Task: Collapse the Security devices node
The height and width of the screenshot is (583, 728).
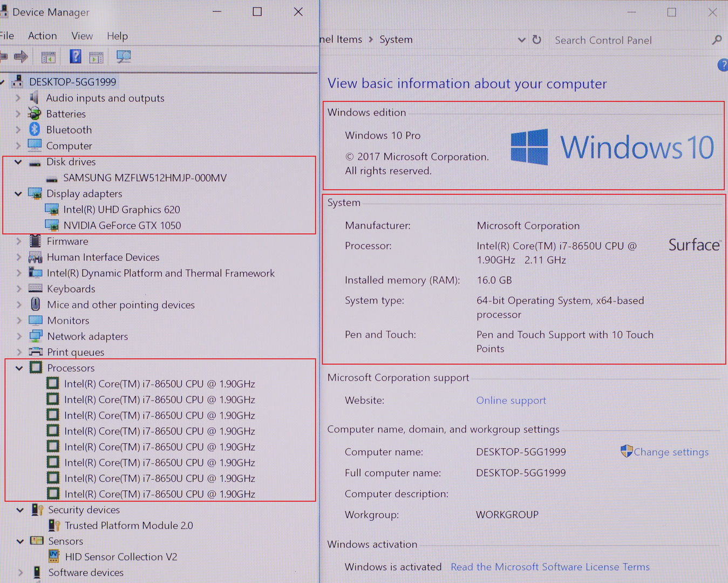Action: pyautogui.click(x=21, y=510)
